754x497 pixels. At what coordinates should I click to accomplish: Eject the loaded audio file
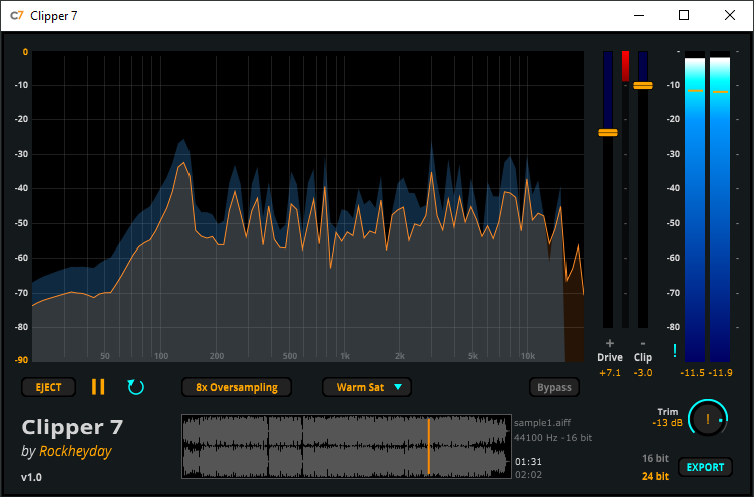49,387
